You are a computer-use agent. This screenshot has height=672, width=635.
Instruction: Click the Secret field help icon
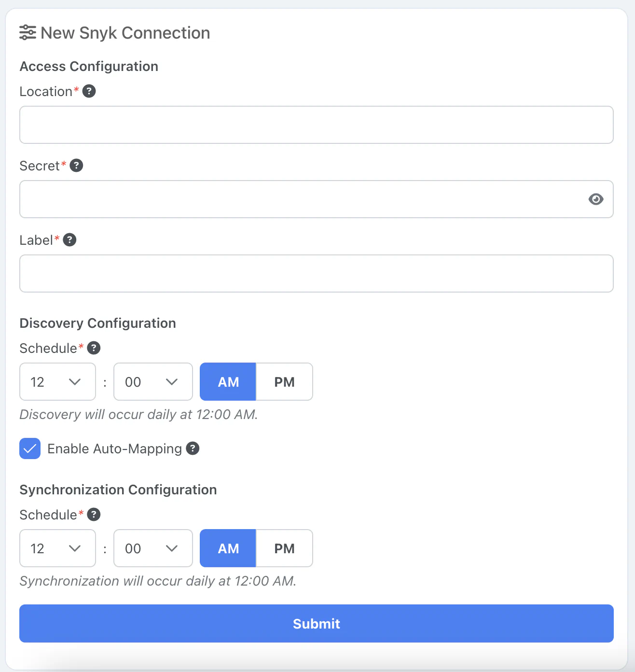[x=76, y=166]
